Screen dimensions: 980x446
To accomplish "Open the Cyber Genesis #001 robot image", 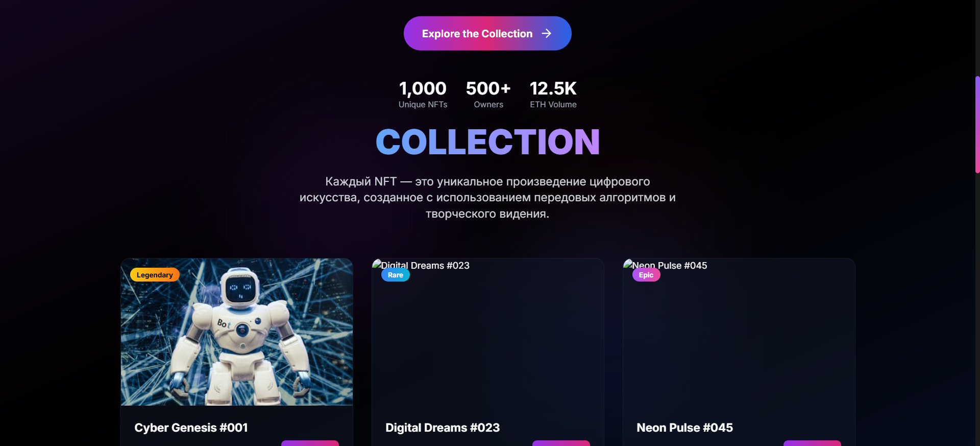I will [237, 332].
